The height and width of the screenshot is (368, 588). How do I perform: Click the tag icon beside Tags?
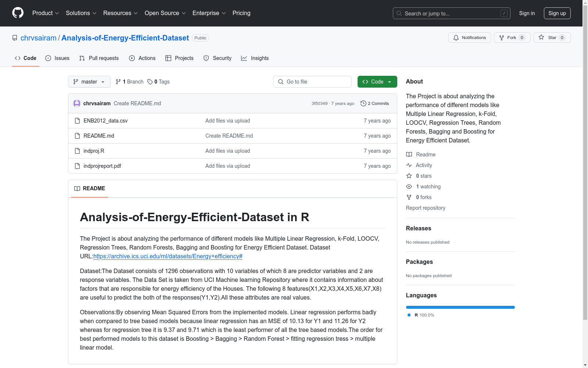(150, 82)
